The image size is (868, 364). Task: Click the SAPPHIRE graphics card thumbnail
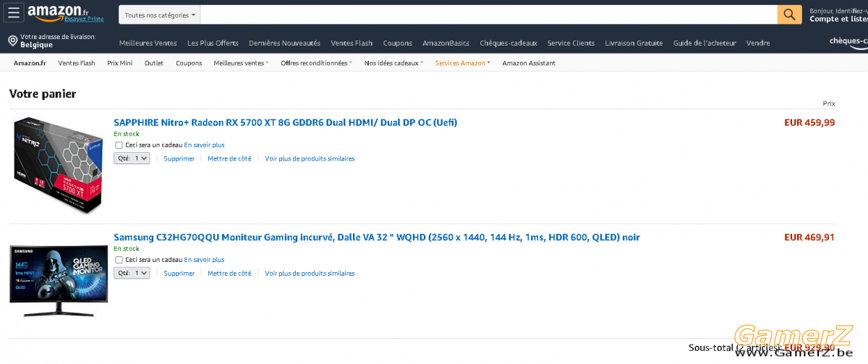point(58,164)
